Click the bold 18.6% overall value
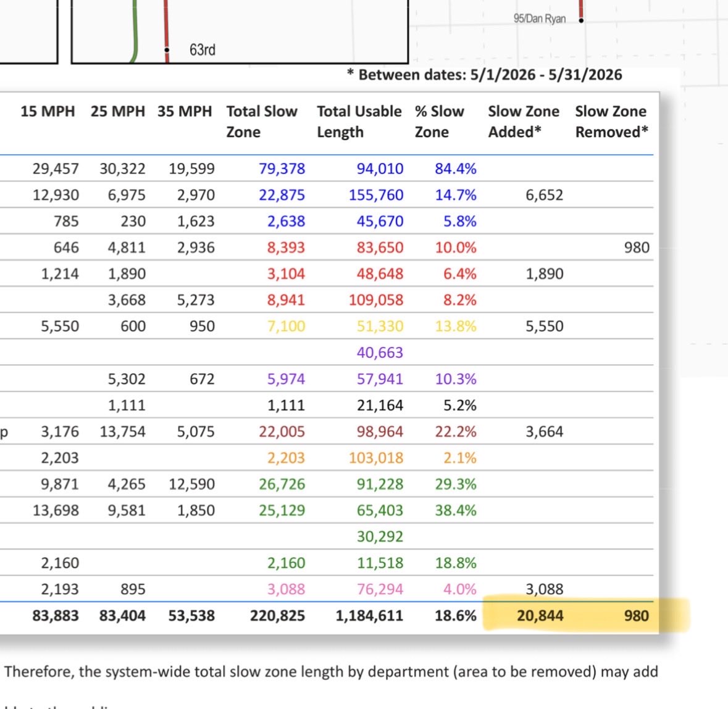The height and width of the screenshot is (709, 728). click(x=456, y=616)
